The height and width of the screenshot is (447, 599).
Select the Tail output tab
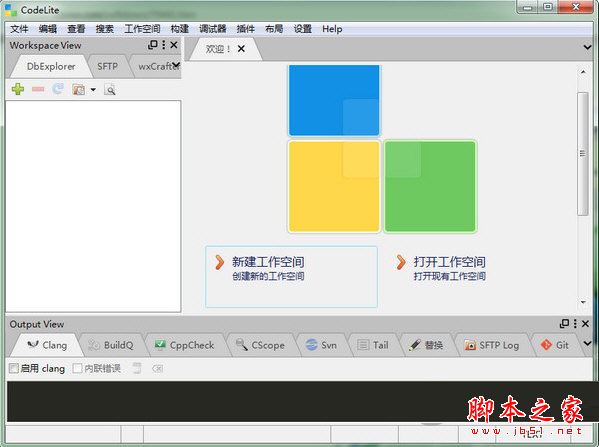pyautogui.click(x=373, y=345)
